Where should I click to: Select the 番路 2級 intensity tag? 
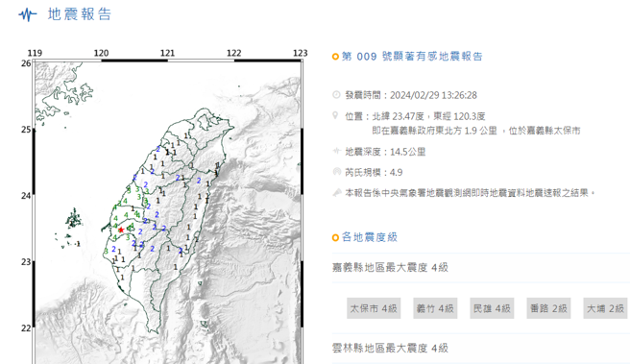(548, 308)
